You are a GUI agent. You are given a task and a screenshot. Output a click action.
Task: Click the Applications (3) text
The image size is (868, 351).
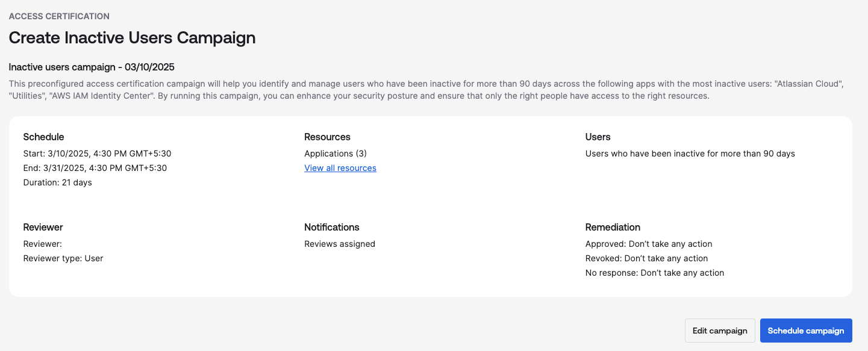(x=336, y=154)
